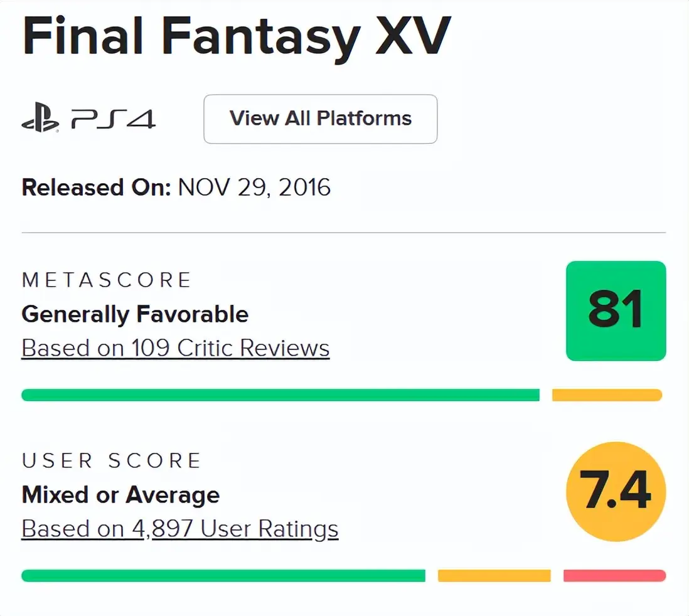Click the Based on 109 Critic Reviews link
This screenshot has width=689, height=616.
(x=174, y=348)
